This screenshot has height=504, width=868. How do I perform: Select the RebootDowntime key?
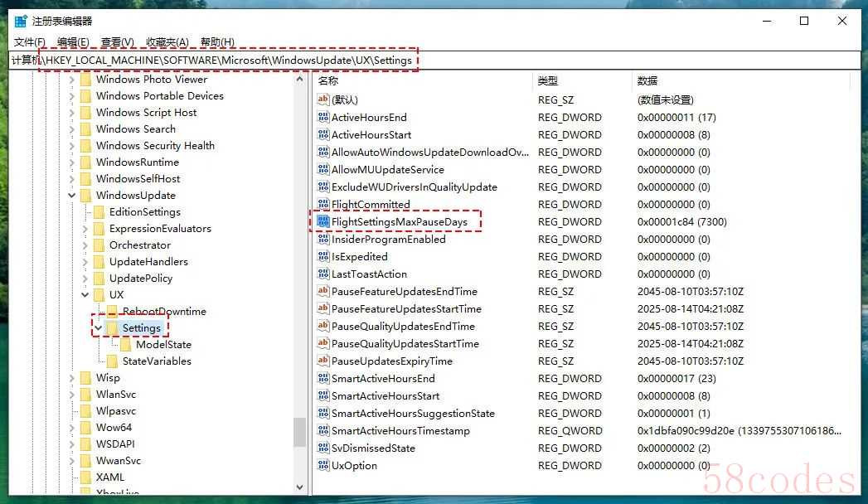pos(164,312)
